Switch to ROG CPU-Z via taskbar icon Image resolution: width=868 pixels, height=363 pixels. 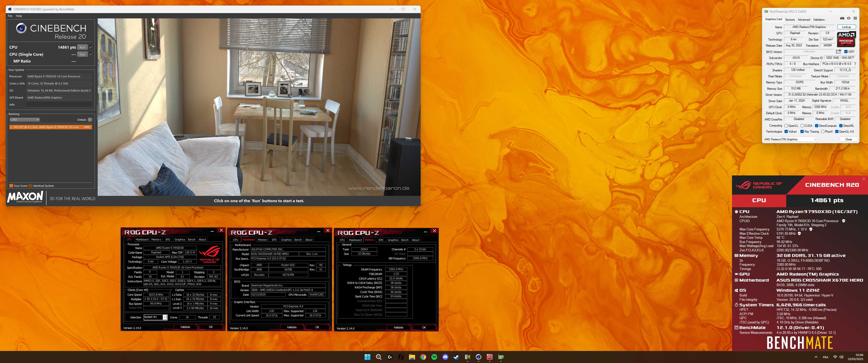[x=490, y=357]
